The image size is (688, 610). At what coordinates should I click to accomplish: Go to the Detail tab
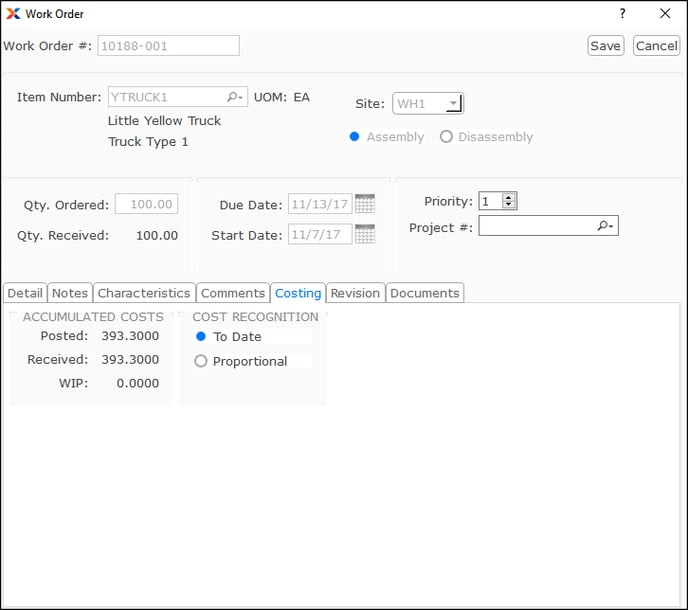coord(25,293)
